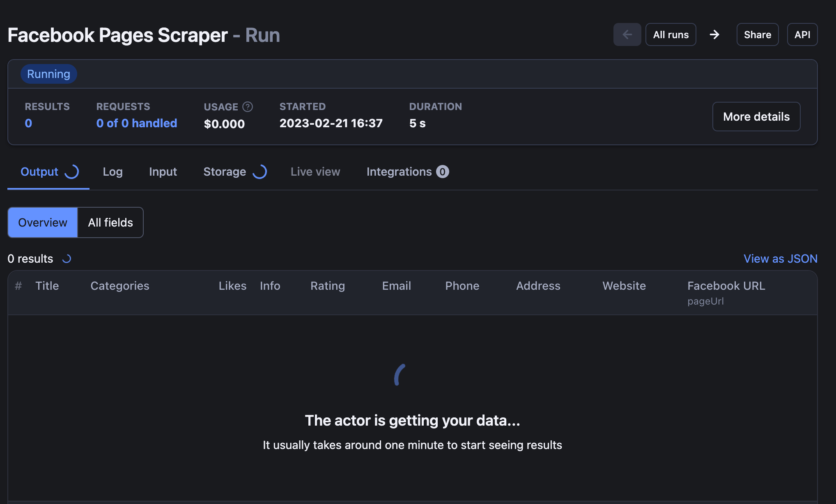The image size is (836, 504).
Task: Open the Input configuration tab
Action: tap(163, 172)
